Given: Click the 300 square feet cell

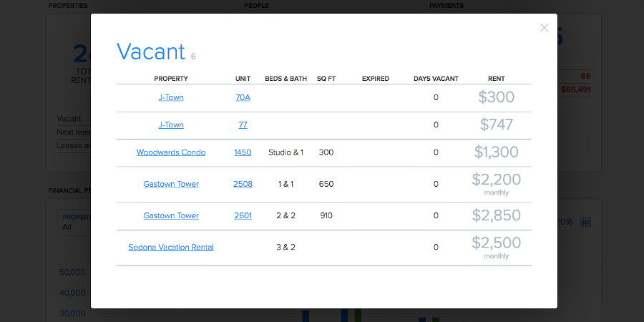Looking at the screenshot, I should click(x=326, y=152).
